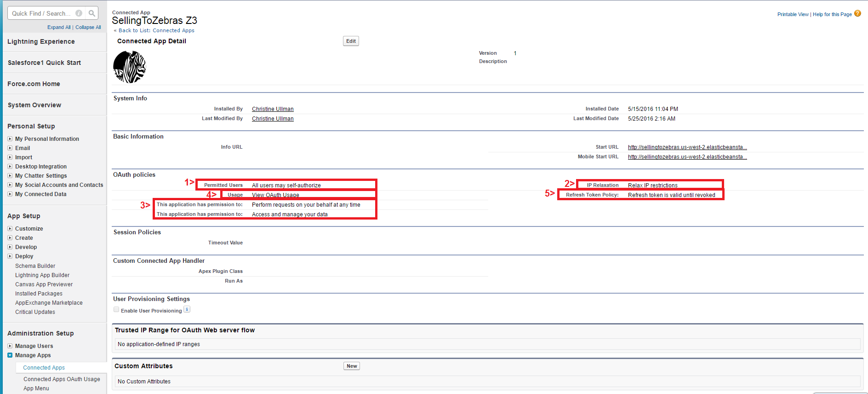Click the Edit button for Connected App
Viewport: 868px width, 394px height.
pyautogui.click(x=351, y=41)
